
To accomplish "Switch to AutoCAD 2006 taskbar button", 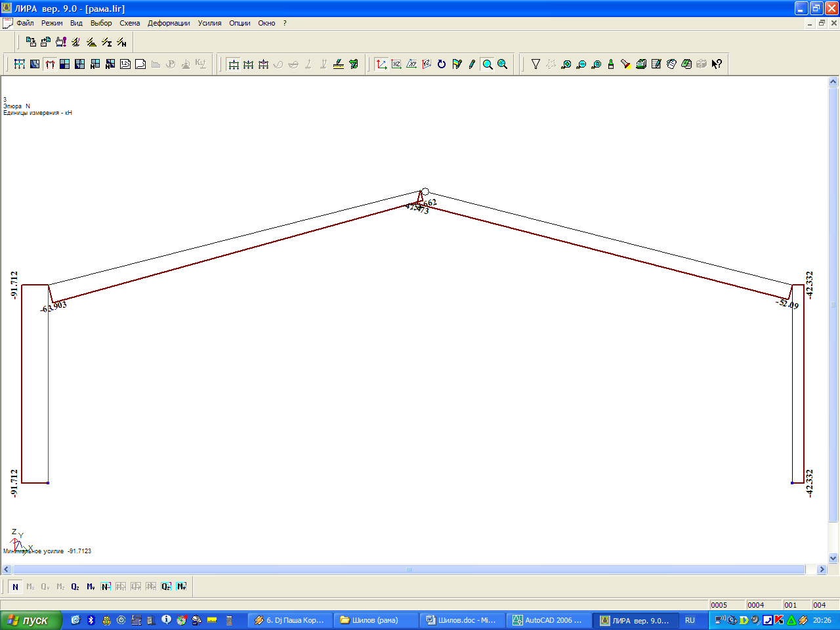I will (x=548, y=620).
